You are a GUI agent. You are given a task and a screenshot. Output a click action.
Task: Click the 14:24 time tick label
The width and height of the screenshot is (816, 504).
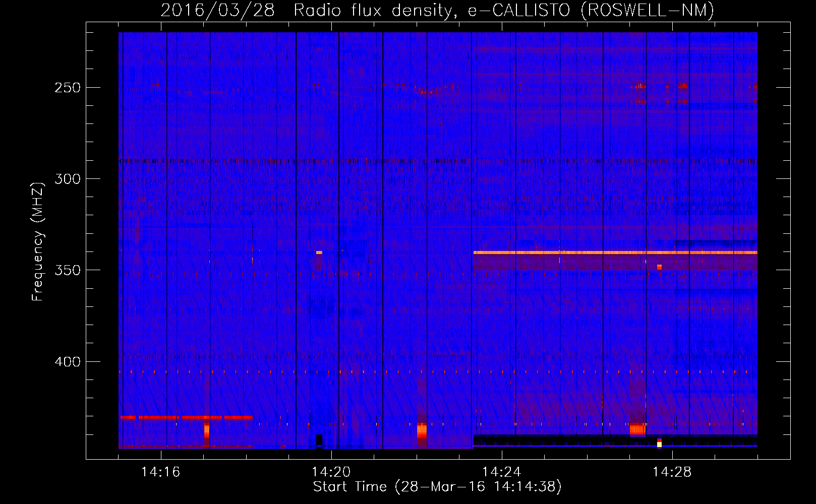pyautogui.click(x=501, y=472)
